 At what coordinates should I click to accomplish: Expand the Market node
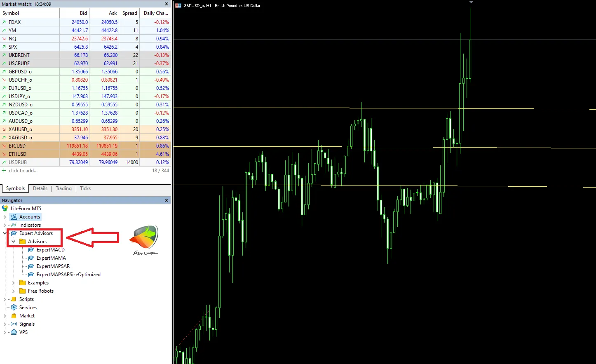click(x=5, y=316)
